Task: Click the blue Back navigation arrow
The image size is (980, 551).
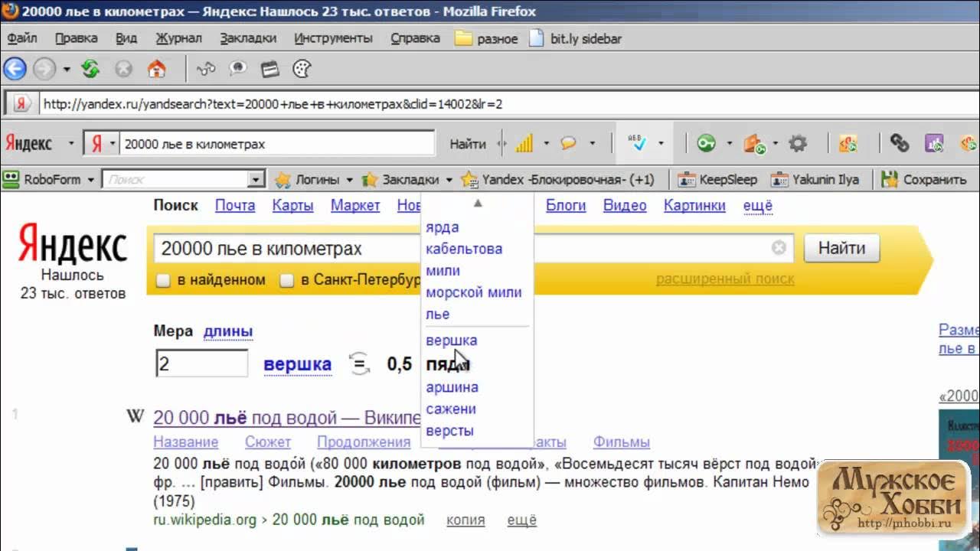Action: coord(15,69)
